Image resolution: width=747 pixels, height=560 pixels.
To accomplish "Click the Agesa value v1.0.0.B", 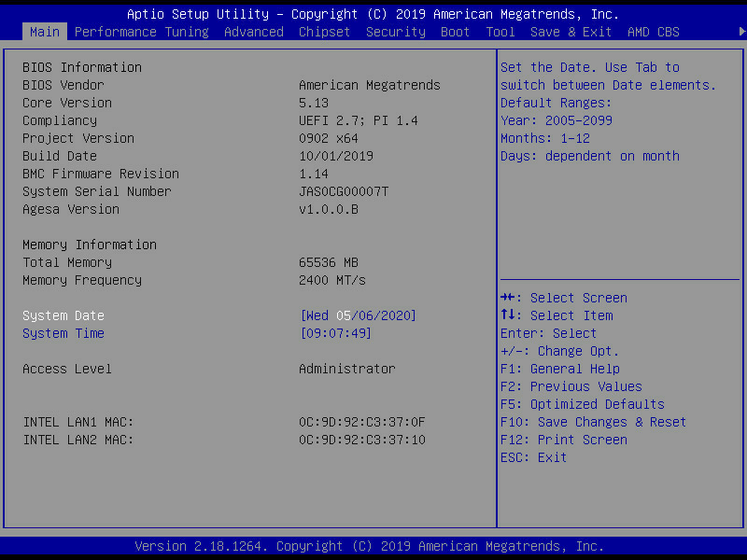I will [x=329, y=209].
